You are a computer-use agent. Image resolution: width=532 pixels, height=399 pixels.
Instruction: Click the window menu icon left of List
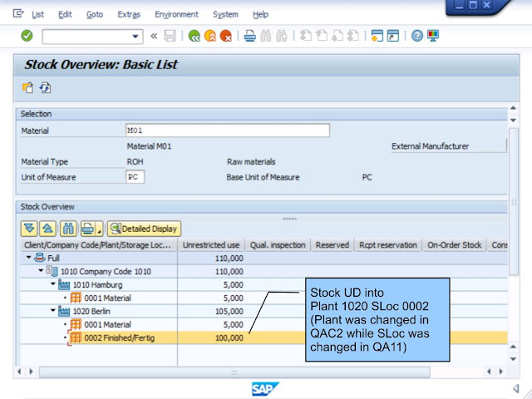(18, 13)
